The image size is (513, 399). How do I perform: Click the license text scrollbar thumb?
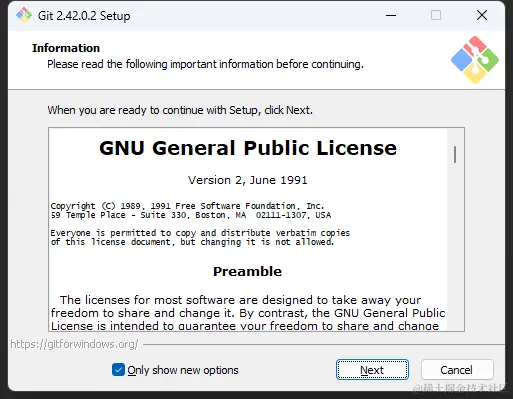[x=455, y=154]
